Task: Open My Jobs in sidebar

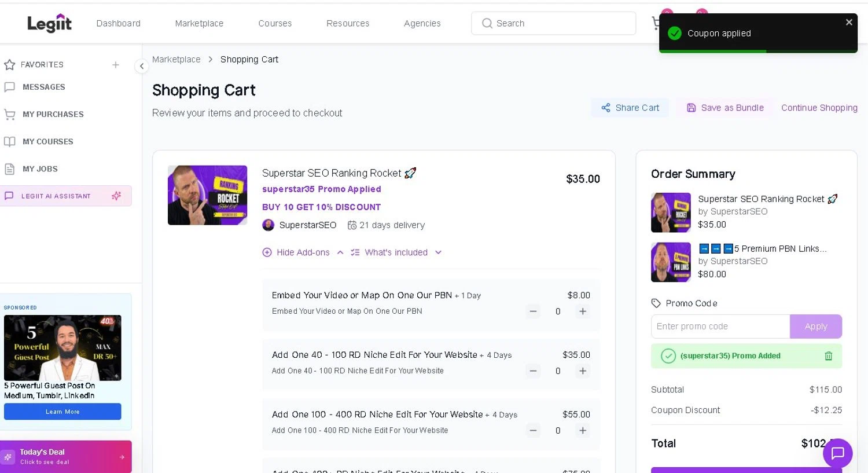Action: (x=40, y=169)
